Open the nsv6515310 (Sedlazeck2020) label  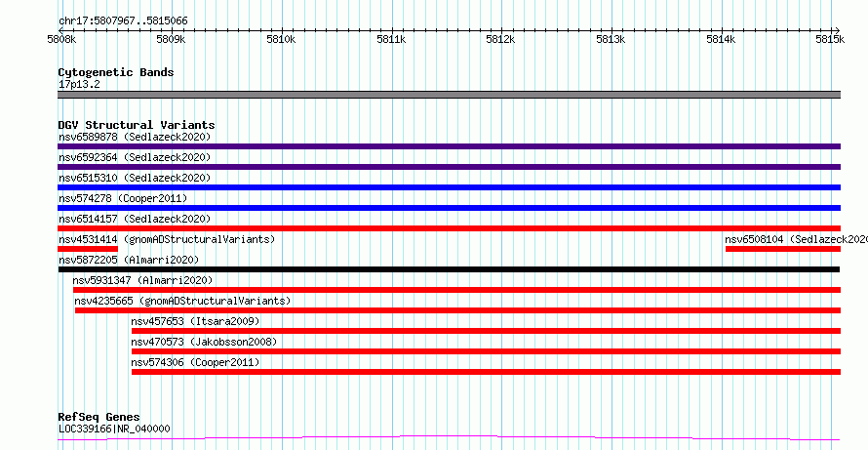coord(135,178)
